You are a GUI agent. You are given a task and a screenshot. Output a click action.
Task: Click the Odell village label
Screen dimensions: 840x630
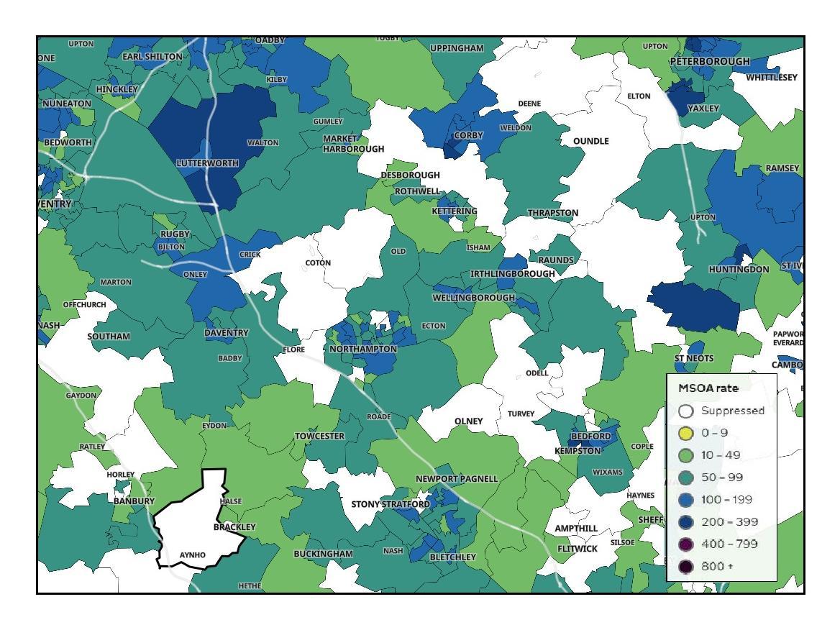(537, 373)
